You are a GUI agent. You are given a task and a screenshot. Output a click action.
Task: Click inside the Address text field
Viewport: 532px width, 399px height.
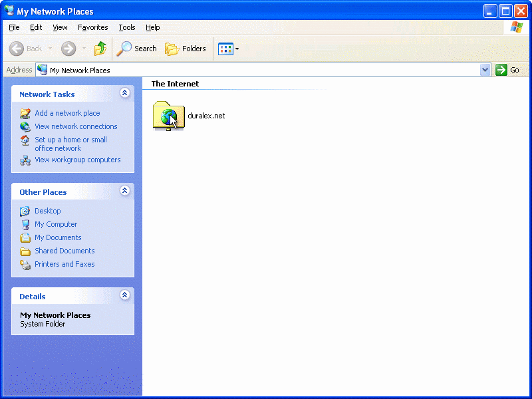pyautogui.click(x=266, y=70)
